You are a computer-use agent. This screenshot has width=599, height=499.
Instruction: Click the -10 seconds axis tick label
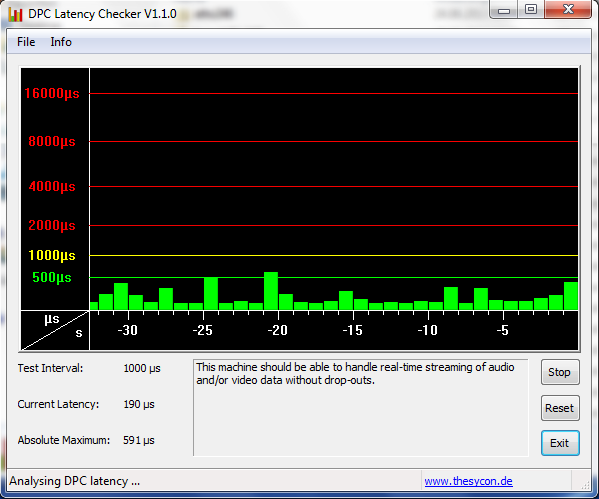[427, 330]
